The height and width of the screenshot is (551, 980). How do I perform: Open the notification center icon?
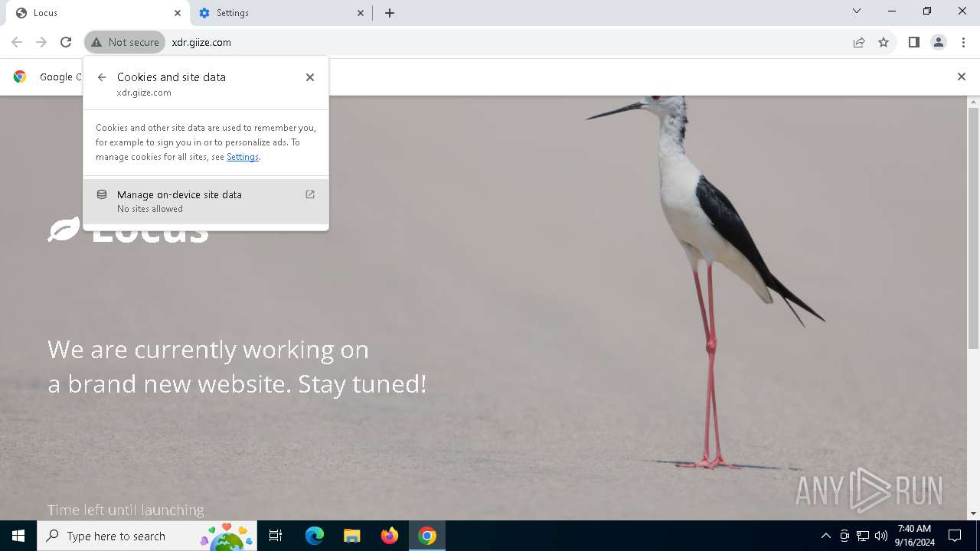(955, 536)
